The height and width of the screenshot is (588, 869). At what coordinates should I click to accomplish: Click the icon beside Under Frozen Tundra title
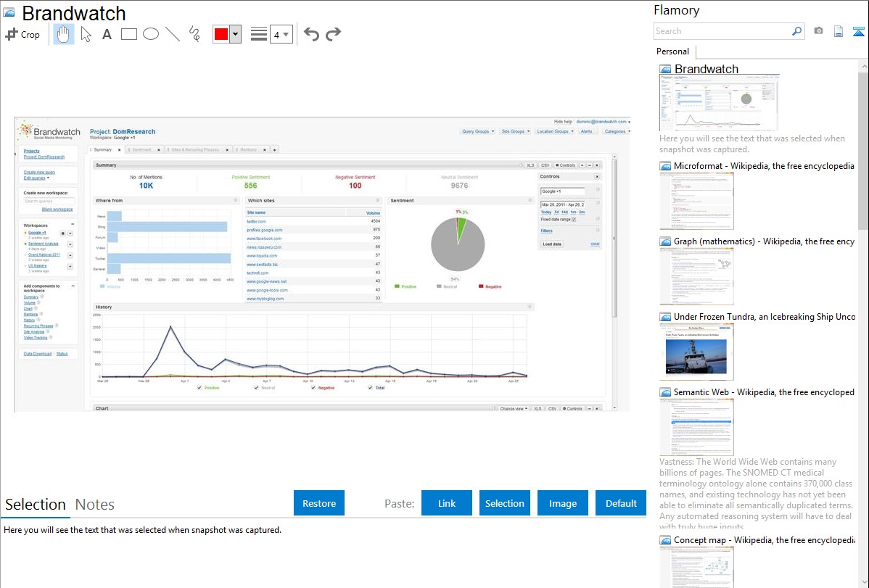(665, 317)
